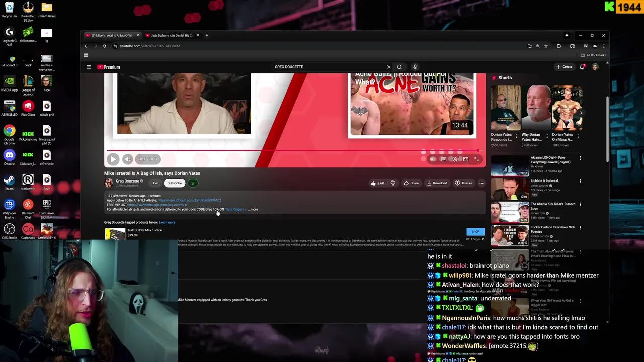Click Learn more about tagged products
Image resolution: width=644 pixels, height=362 pixels.
tap(167, 222)
